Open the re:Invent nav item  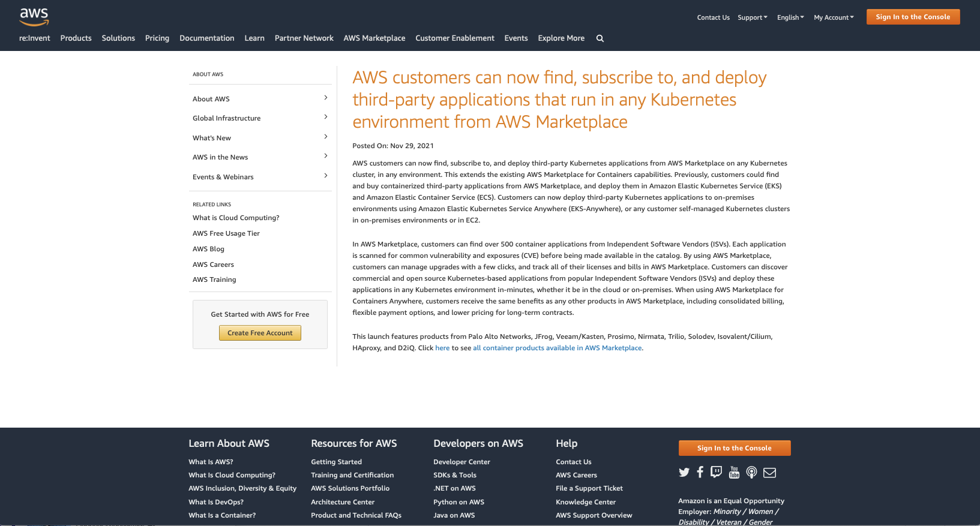[35, 38]
